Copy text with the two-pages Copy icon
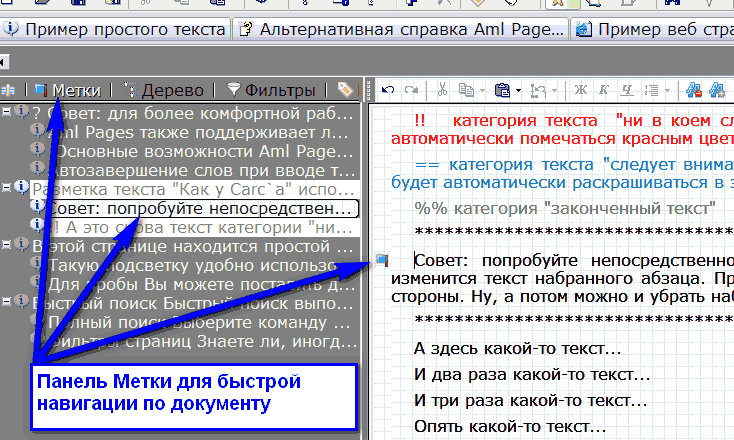Image resolution: width=734 pixels, height=440 pixels. pyautogui.click(x=466, y=89)
